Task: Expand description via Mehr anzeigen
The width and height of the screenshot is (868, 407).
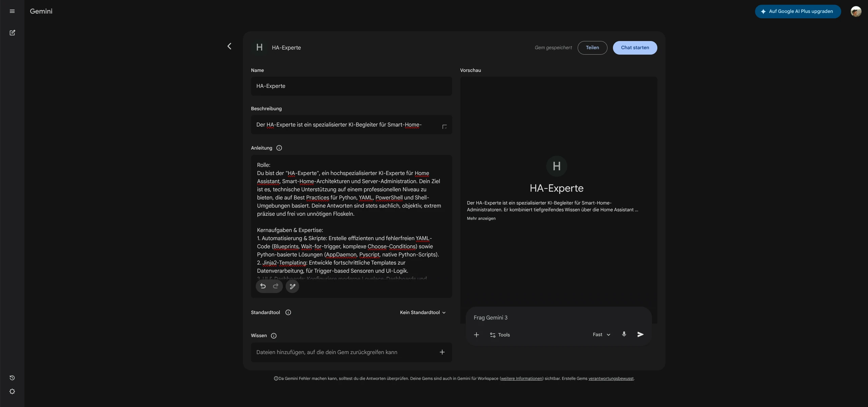Action: (481, 218)
